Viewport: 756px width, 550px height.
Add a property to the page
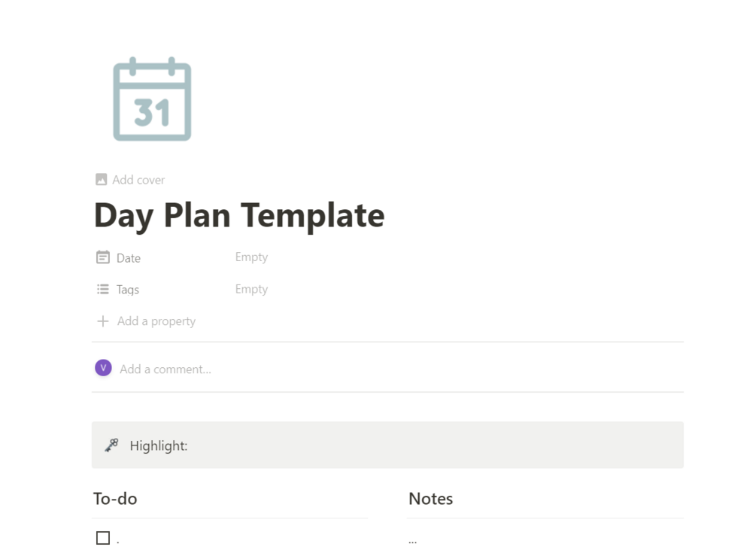click(x=147, y=321)
